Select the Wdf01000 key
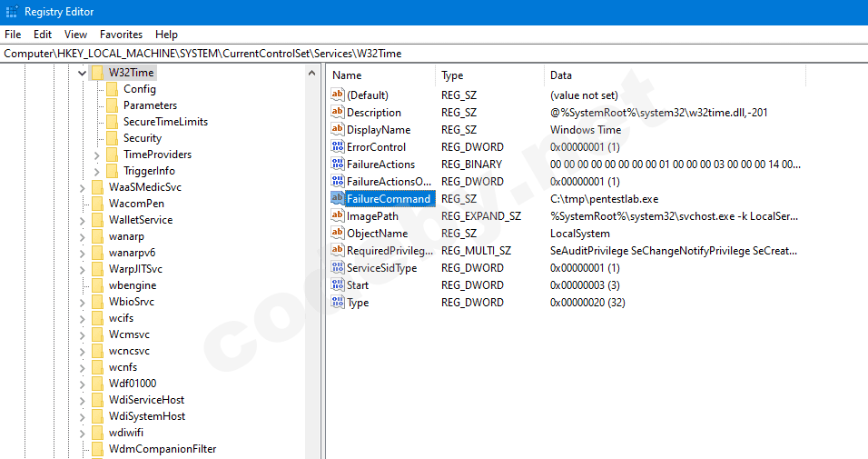 (x=133, y=384)
